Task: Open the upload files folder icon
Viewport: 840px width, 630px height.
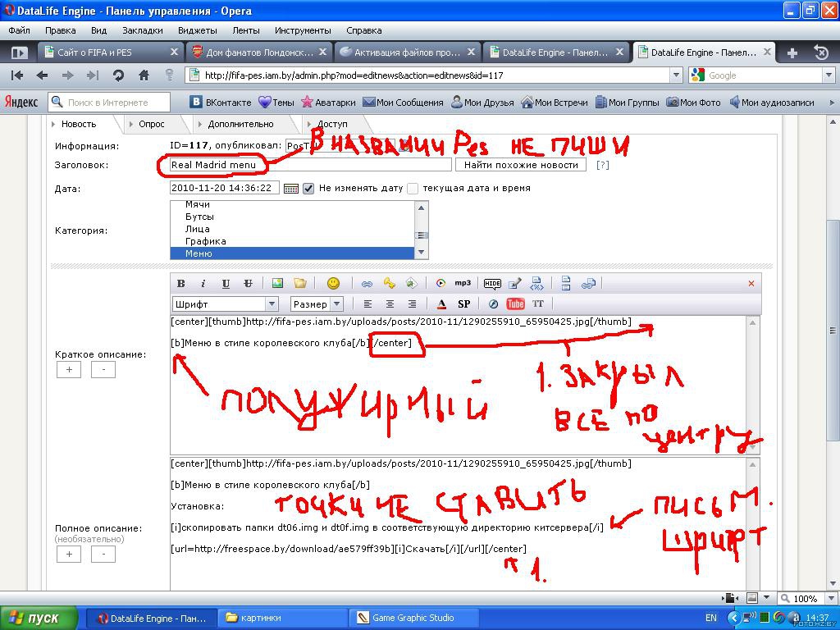Action: (300, 283)
